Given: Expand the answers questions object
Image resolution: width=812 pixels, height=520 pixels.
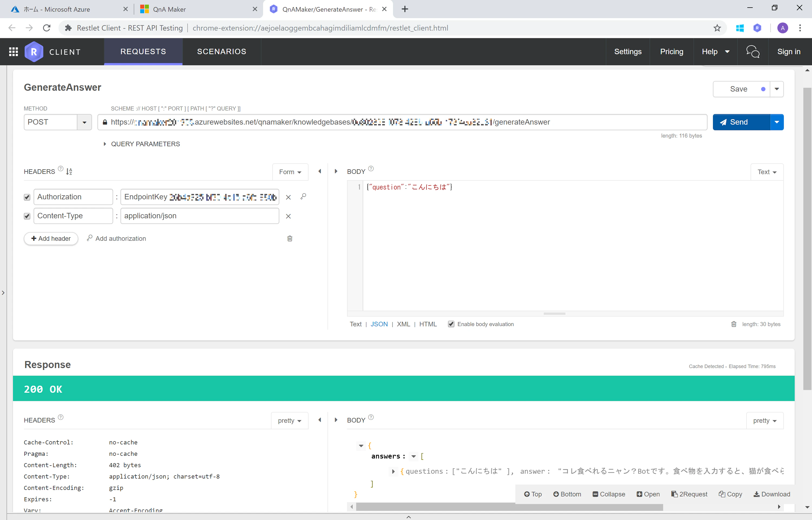Looking at the screenshot, I should pos(393,471).
